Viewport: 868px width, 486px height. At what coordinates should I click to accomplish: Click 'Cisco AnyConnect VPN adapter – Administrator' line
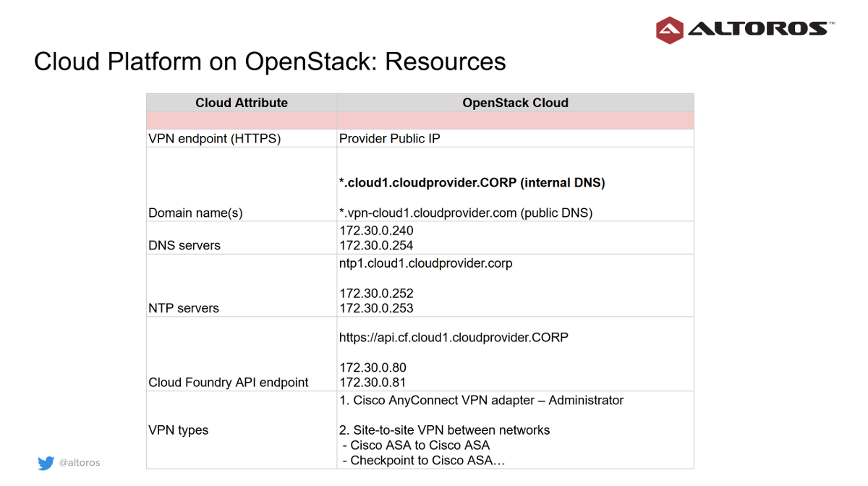(481, 400)
